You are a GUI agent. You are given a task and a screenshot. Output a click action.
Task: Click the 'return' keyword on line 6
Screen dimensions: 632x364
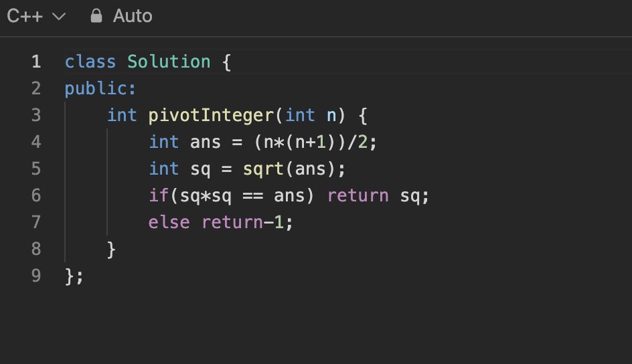[x=358, y=195]
